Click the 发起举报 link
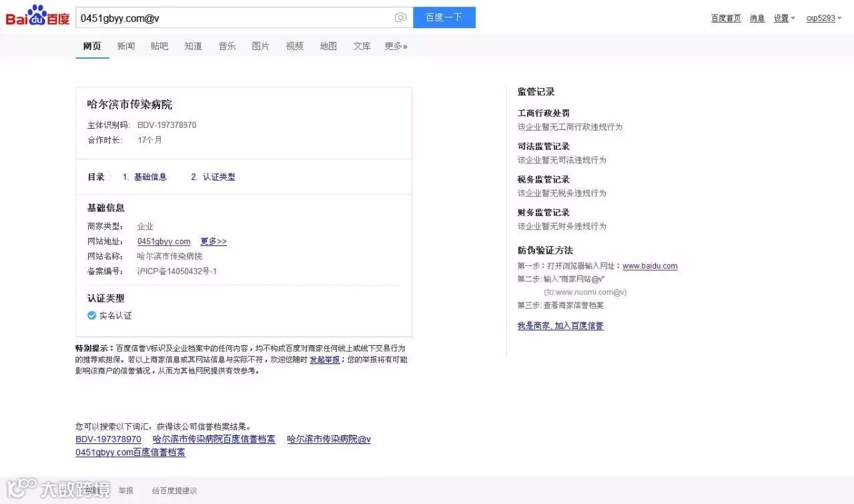Screen dimensions: 854x504 pos(324,359)
